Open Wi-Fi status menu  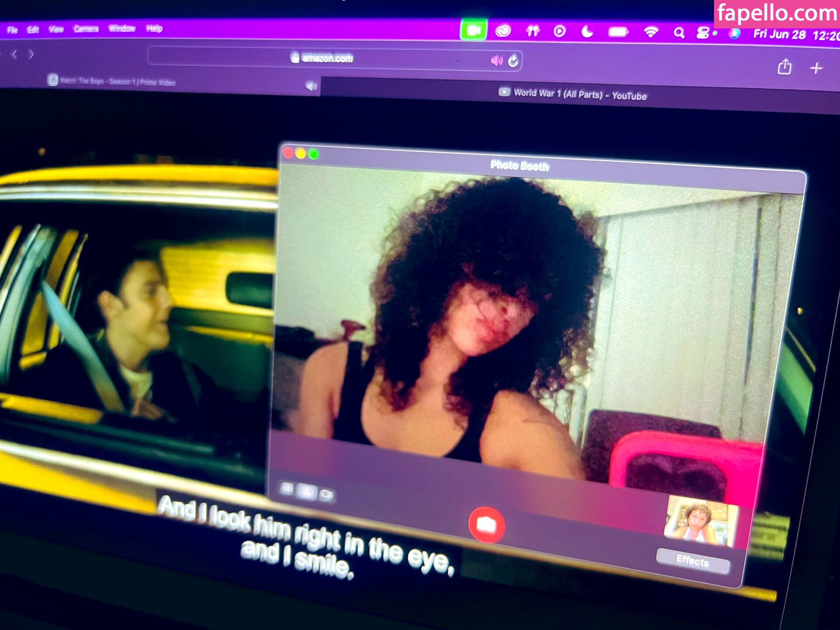point(651,32)
